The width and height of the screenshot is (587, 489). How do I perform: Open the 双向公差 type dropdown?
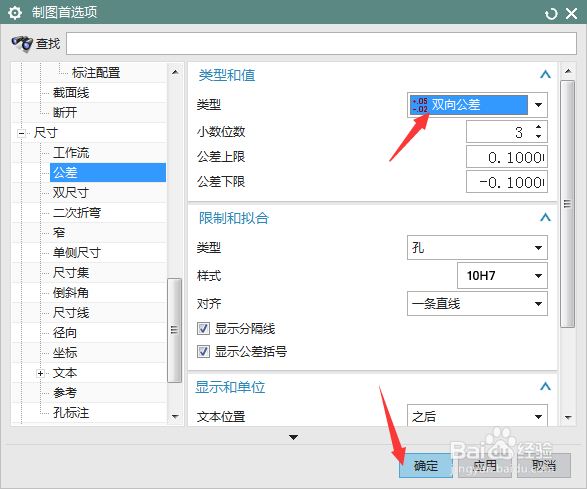click(x=538, y=105)
